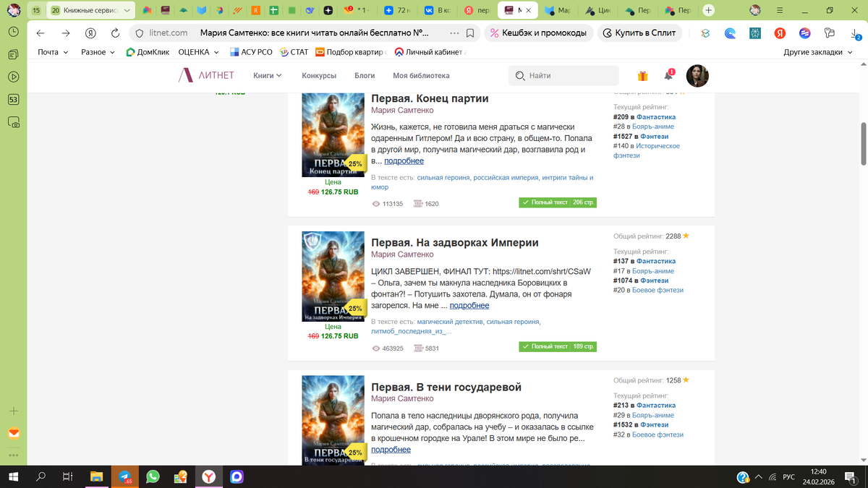
Task: Open the orange mail icon in sidebar
Action: tap(13, 434)
